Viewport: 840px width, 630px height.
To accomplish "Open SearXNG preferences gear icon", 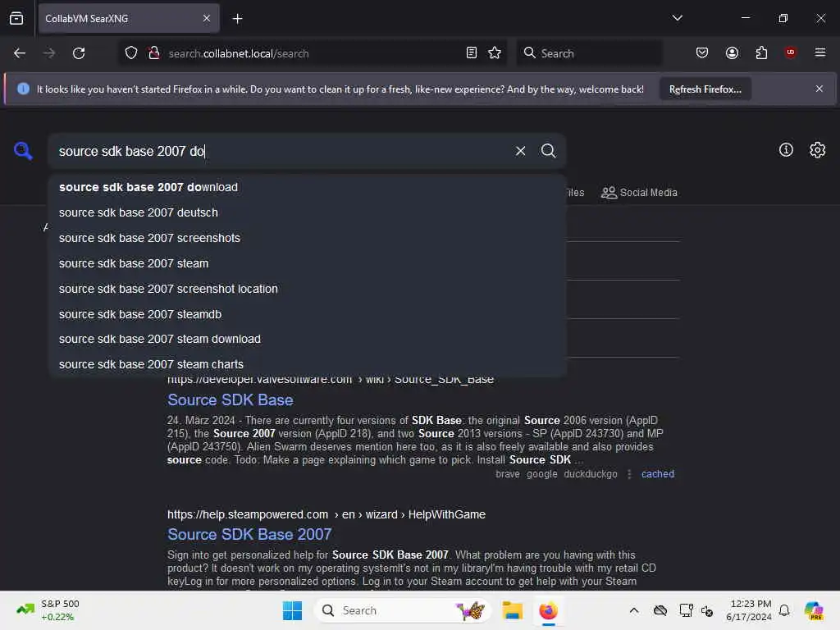I will coord(817,150).
